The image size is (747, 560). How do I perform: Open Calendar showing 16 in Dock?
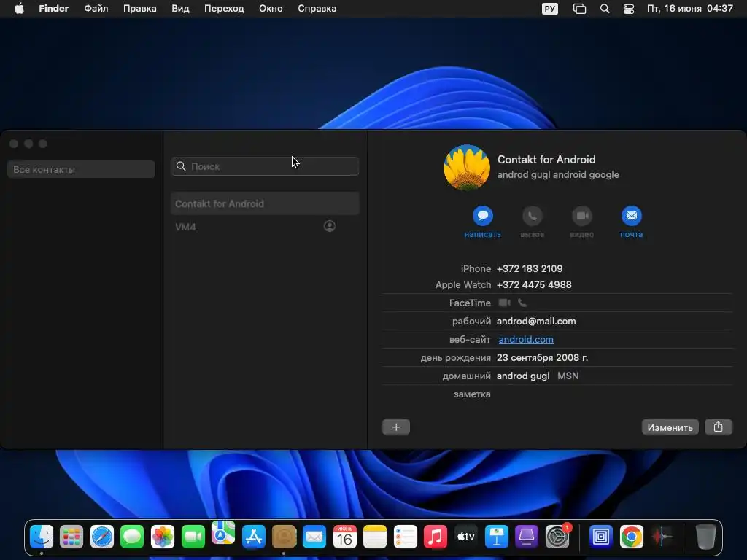point(345,537)
